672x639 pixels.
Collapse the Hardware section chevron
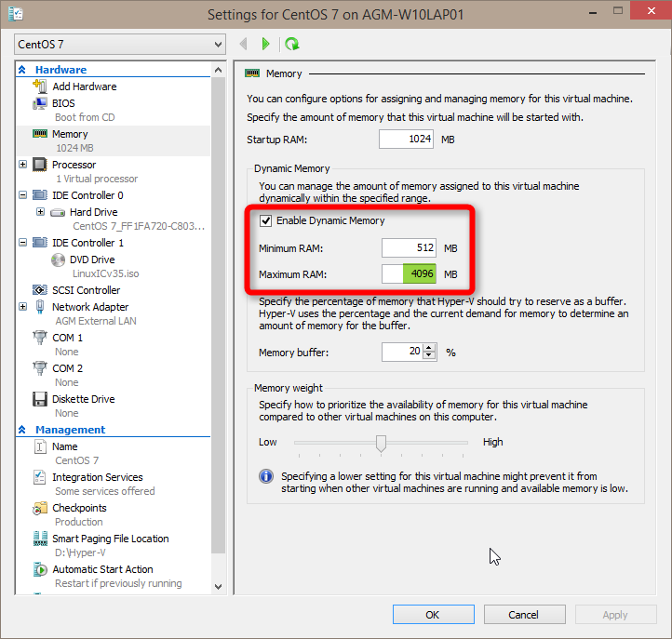pyautogui.click(x=21, y=70)
